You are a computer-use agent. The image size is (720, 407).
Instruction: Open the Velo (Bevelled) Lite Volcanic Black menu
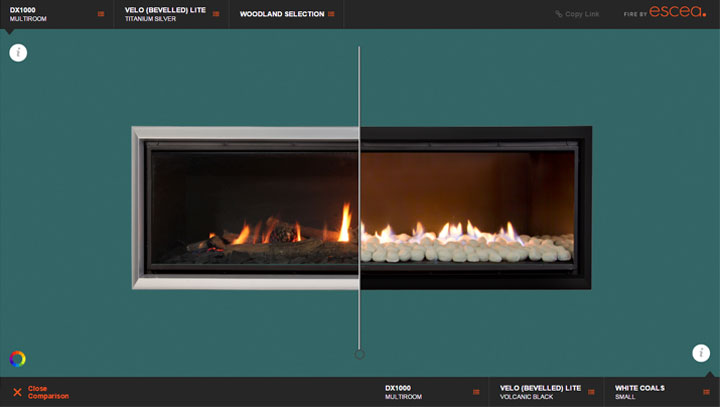point(546,392)
